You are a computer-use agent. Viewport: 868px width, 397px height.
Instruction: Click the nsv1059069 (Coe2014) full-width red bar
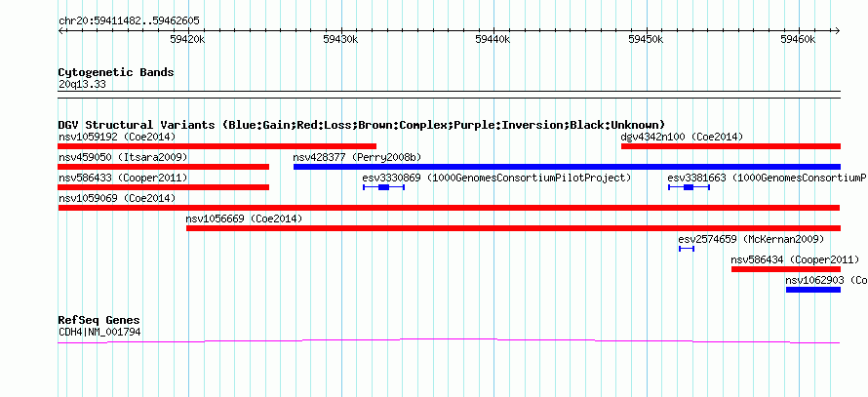[449, 208]
